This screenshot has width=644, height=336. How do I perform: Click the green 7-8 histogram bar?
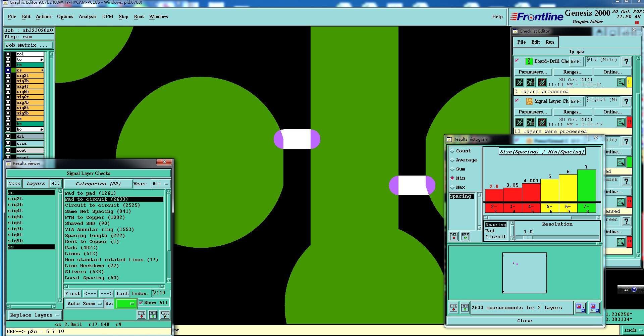click(x=586, y=186)
